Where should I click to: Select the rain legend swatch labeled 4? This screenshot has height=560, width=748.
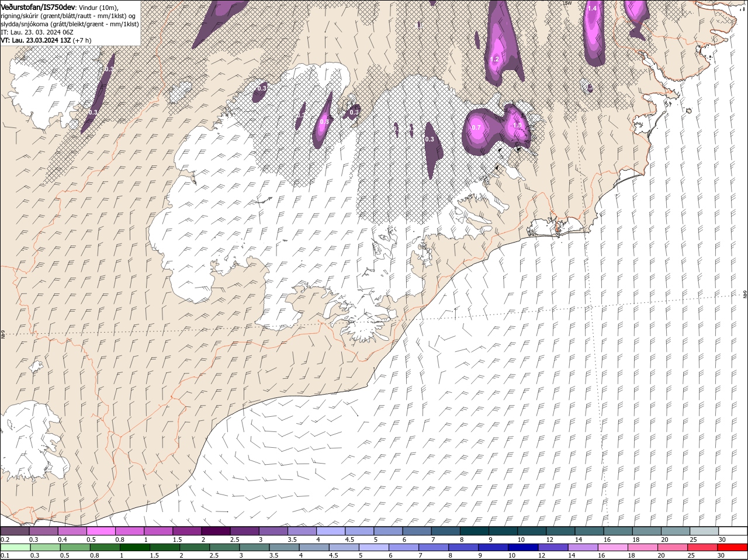point(314,548)
